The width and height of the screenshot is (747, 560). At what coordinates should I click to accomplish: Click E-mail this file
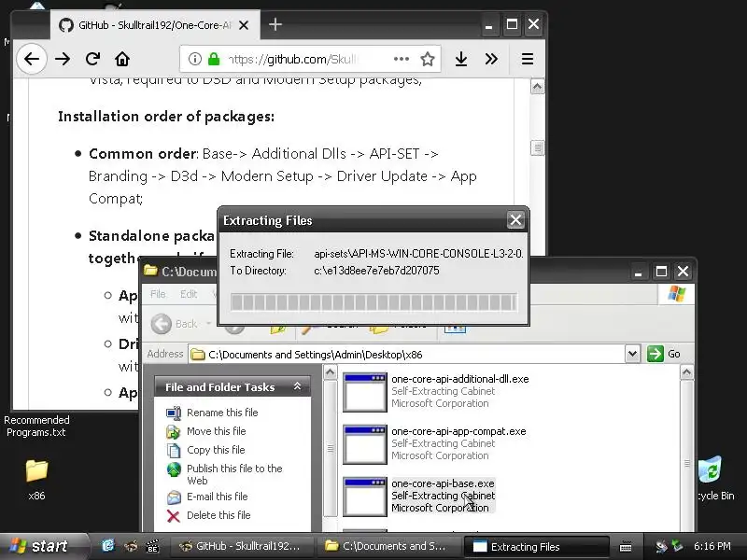pos(218,497)
